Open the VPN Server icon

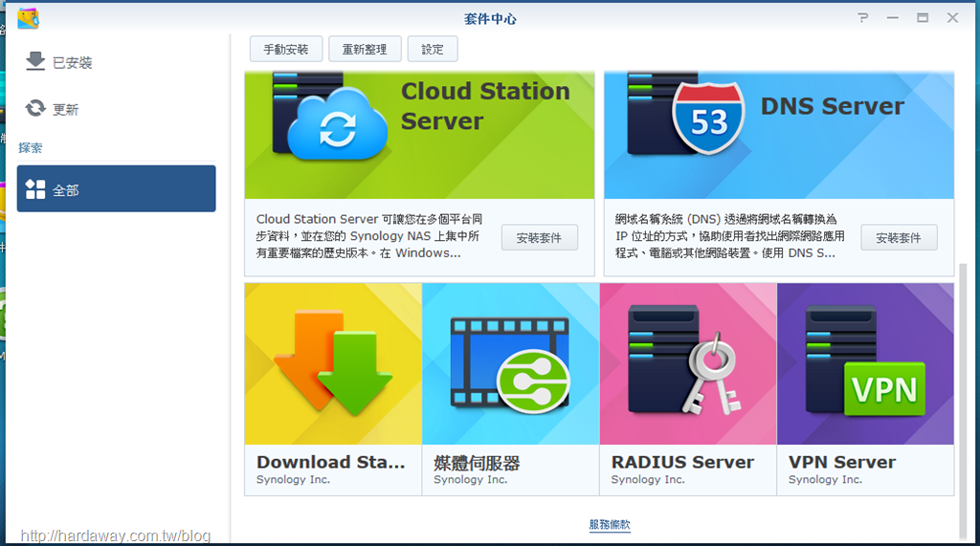[x=865, y=360]
